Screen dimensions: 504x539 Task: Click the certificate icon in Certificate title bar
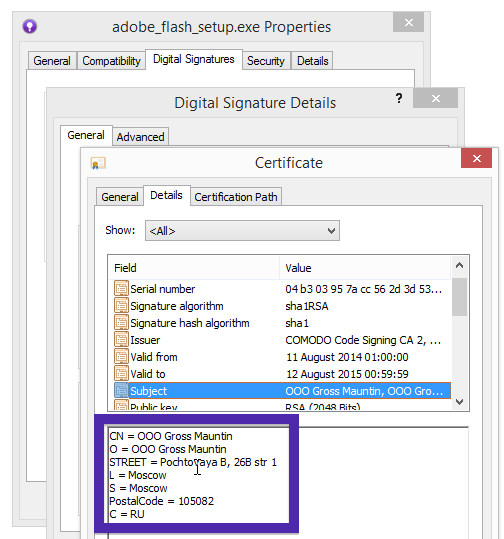pos(98,163)
